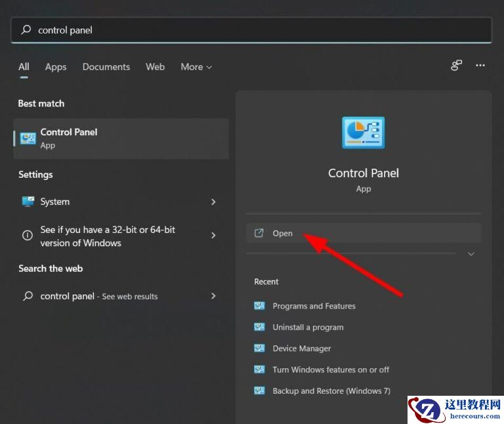
Task: Click the Turn Windows features icon
Action: [x=259, y=370]
